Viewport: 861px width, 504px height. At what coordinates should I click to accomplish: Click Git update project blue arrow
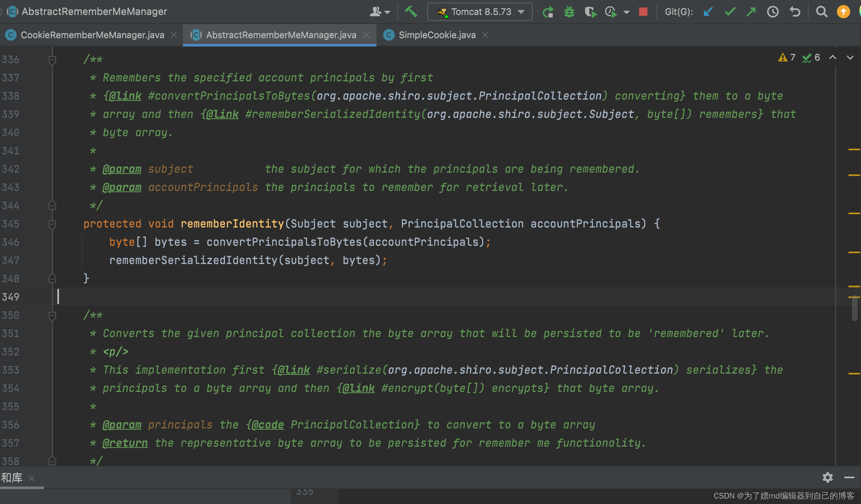(708, 12)
